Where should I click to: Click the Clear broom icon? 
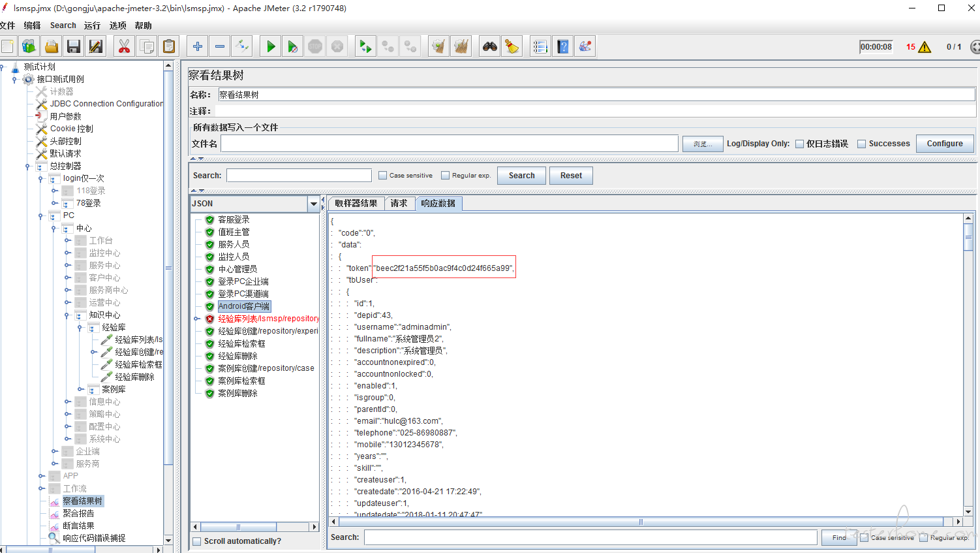click(512, 46)
